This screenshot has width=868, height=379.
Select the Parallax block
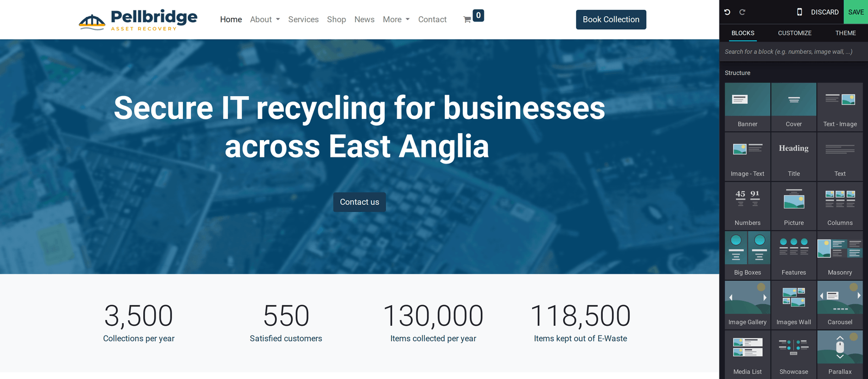pyautogui.click(x=840, y=355)
